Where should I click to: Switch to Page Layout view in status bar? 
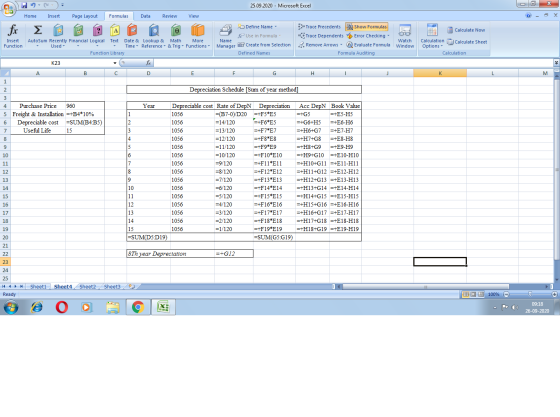point(473,295)
